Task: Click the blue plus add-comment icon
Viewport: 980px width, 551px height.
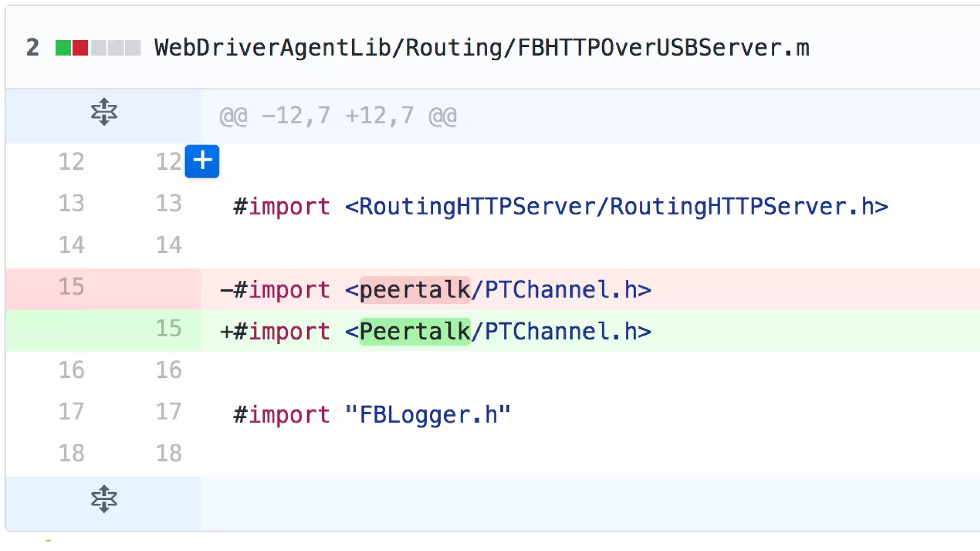Action: point(202,161)
